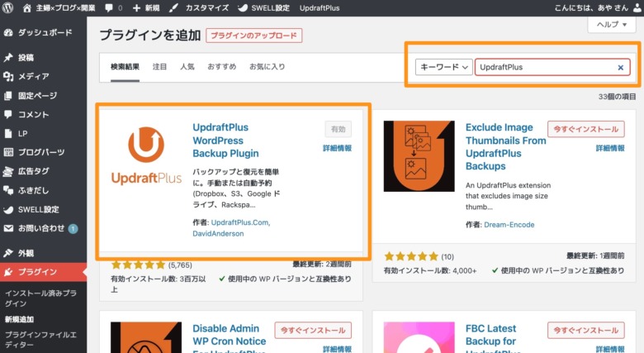The image size is (644, 353).
Task: Click the ふきだし icon in sidebar
Action: [x=8, y=190]
